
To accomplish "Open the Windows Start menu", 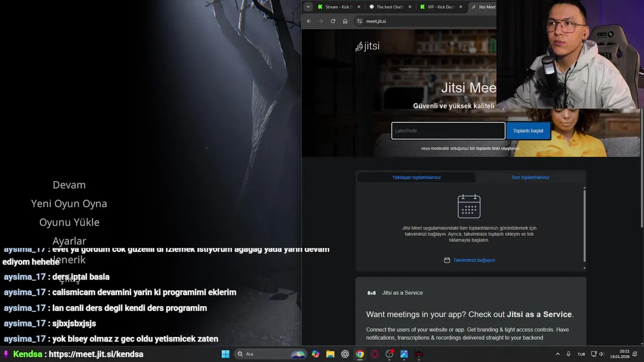I will click(x=225, y=354).
